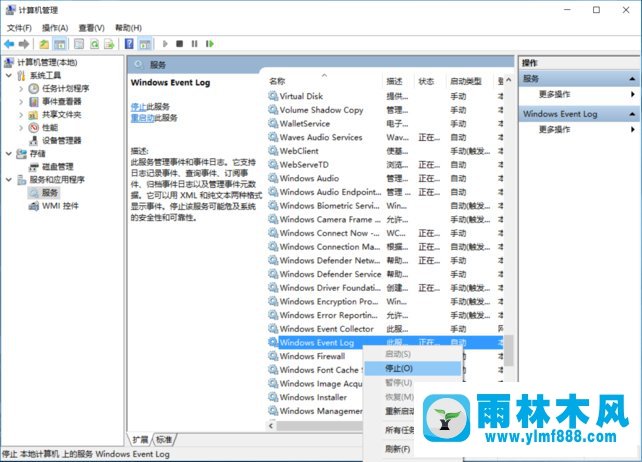Select the 服务 tree item
The width and height of the screenshot is (642, 462).
pos(50,192)
